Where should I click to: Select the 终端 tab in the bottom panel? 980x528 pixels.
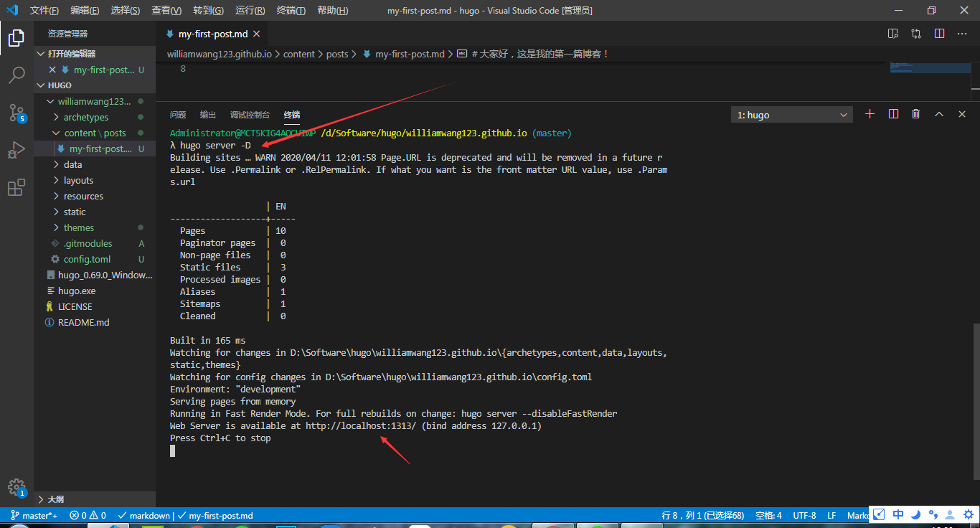pyautogui.click(x=292, y=115)
